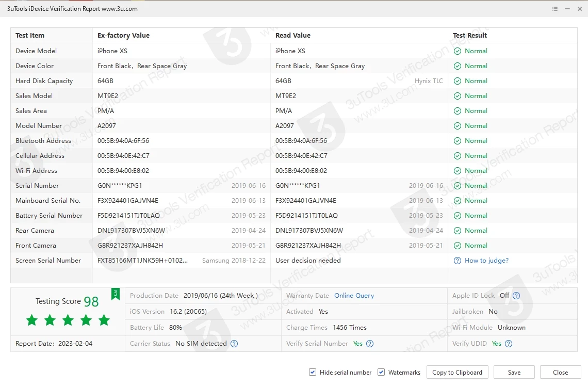588x387 pixels.
Task: Click the Normal result in Front Camera row
Action: (x=476, y=246)
